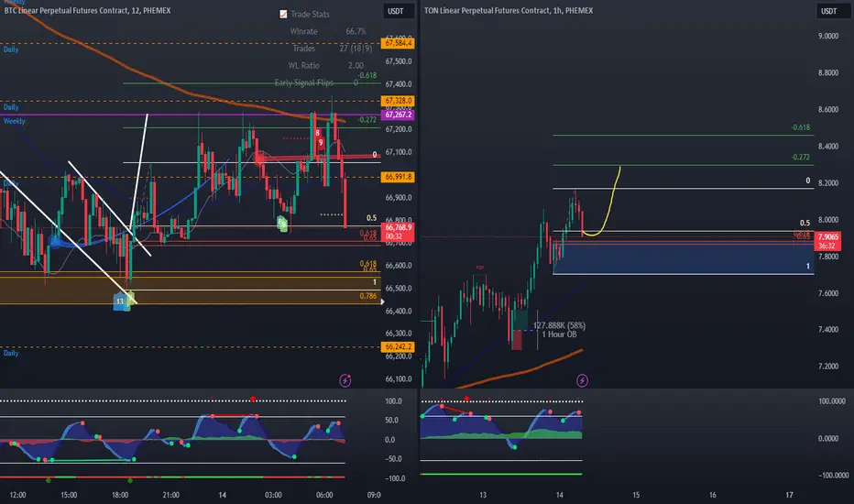
Task: Click the 9.0000 price scale value
Action: (x=828, y=36)
